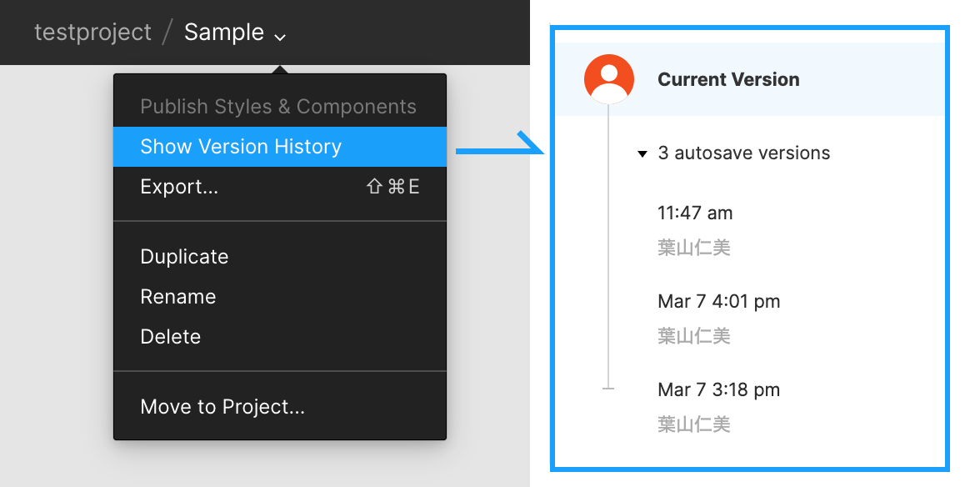980x487 pixels.
Task: Click the Sample file name title
Action: pos(223,32)
